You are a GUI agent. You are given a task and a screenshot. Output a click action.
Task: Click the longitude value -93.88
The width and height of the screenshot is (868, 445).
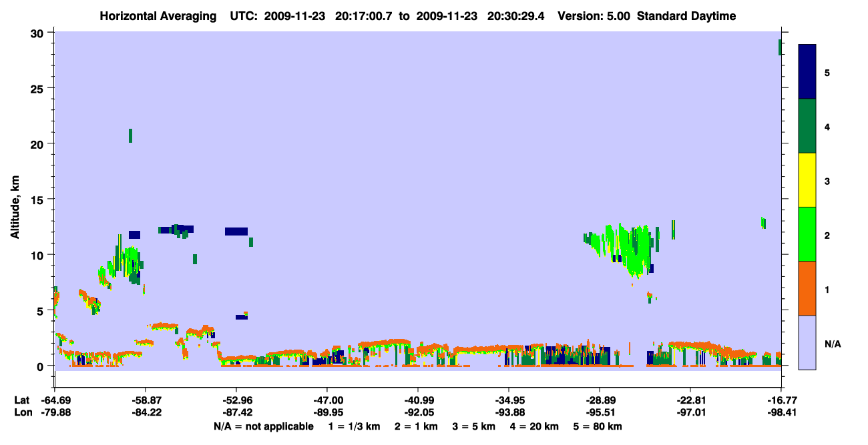point(509,412)
